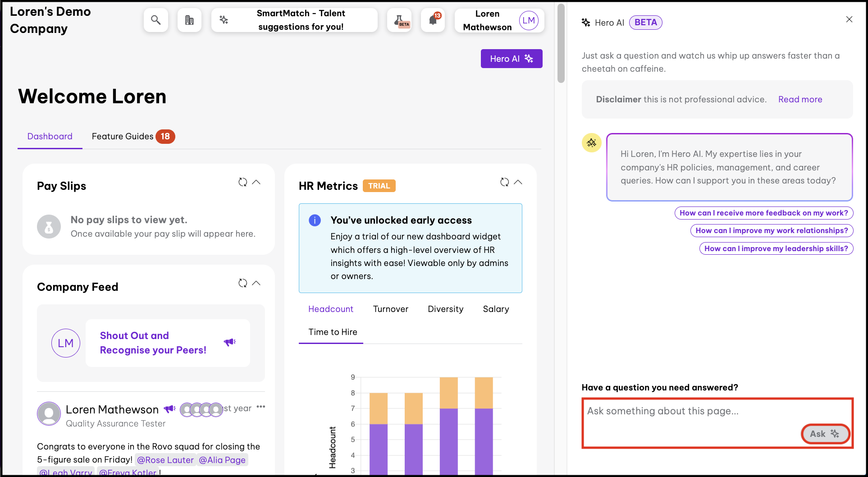Select the Diversity metrics tab
The height and width of the screenshot is (477, 868).
445,309
